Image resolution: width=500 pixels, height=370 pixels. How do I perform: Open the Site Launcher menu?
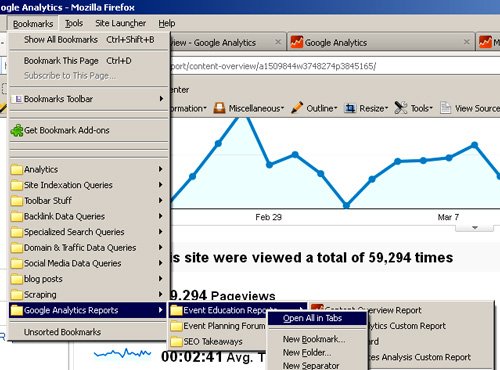[120, 23]
